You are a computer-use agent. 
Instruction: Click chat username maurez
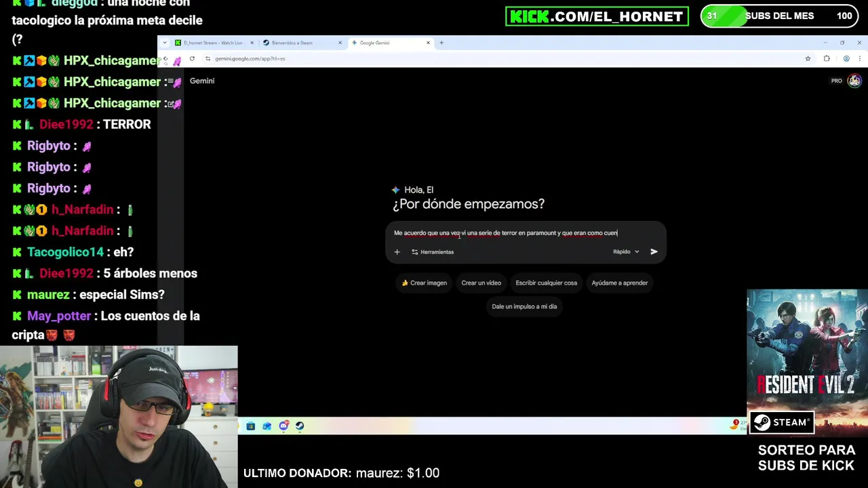tap(48, 295)
